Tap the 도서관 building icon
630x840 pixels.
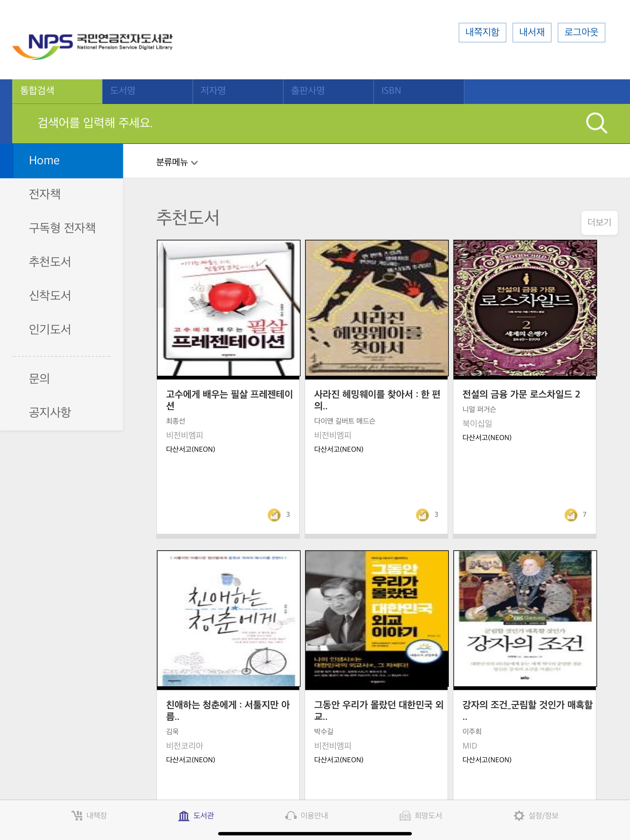(184, 815)
